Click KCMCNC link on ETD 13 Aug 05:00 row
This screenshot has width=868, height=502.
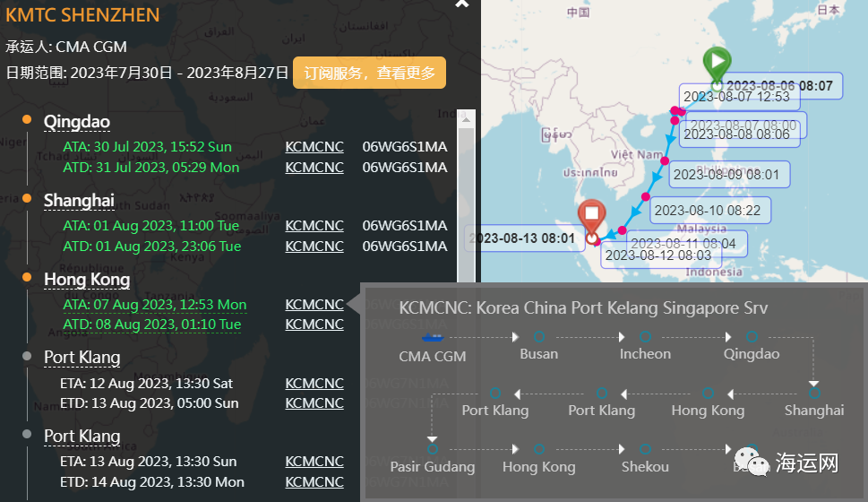(314, 402)
